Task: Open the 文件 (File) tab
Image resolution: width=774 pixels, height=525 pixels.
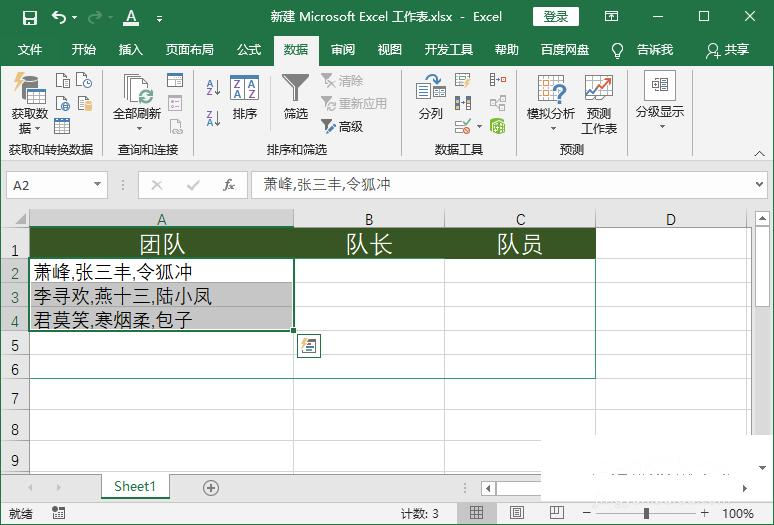Action: coord(30,50)
